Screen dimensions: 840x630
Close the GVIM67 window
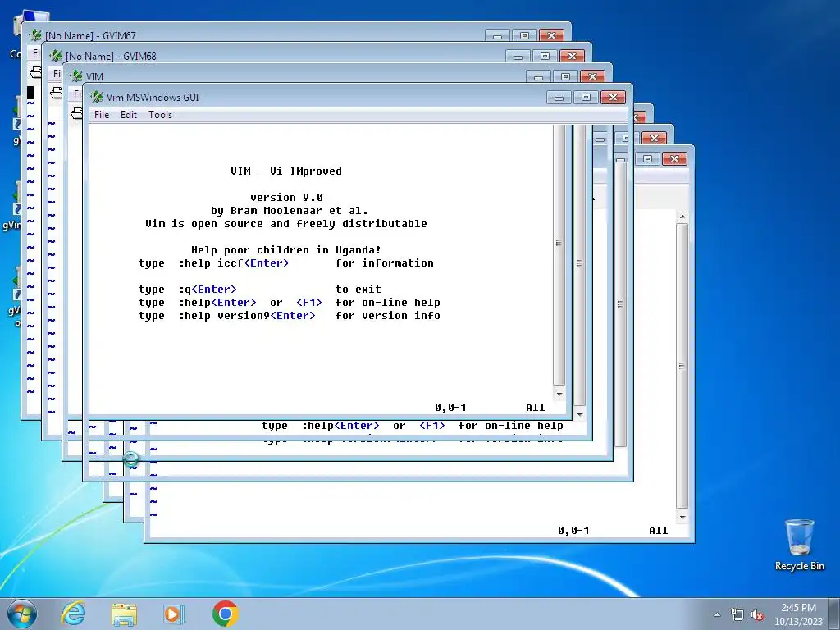click(551, 35)
